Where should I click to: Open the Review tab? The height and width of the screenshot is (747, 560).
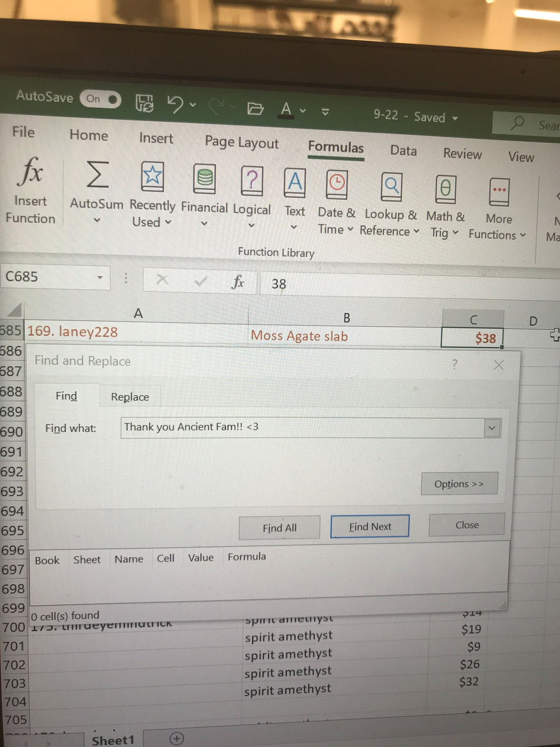tap(462, 154)
